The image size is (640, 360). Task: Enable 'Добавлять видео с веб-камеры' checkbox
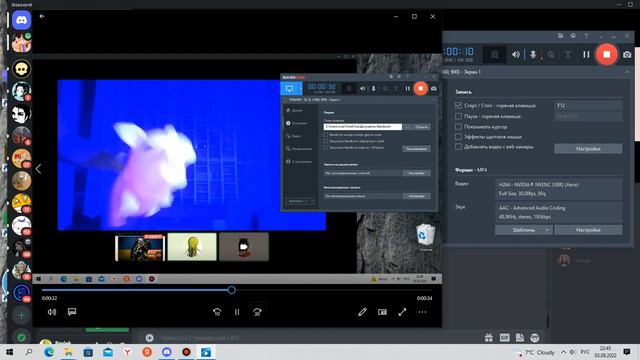point(458,147)
